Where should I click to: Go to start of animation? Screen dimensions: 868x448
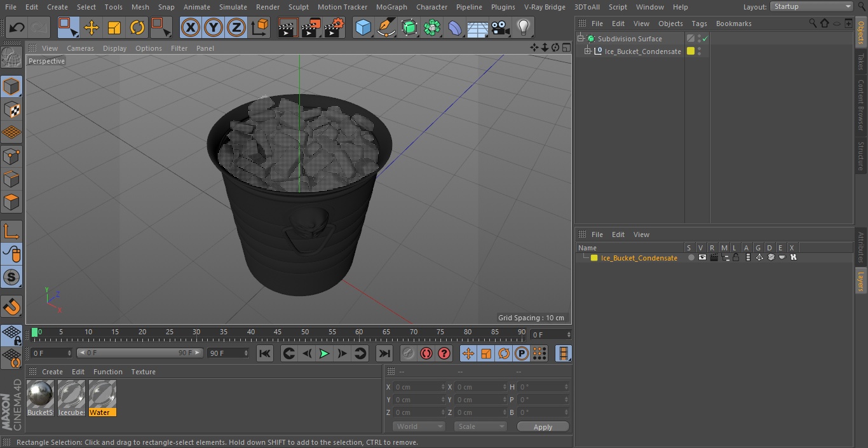265,353
